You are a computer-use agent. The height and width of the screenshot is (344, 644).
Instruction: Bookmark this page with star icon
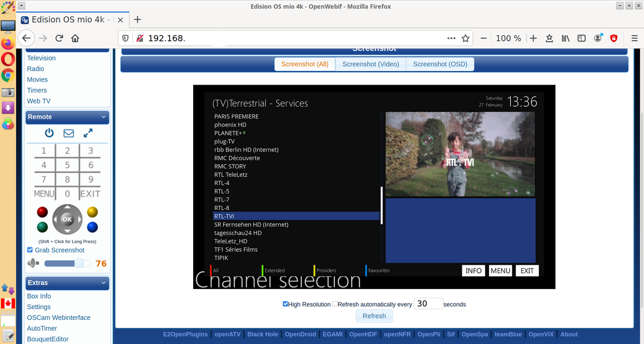click(465, 38)
